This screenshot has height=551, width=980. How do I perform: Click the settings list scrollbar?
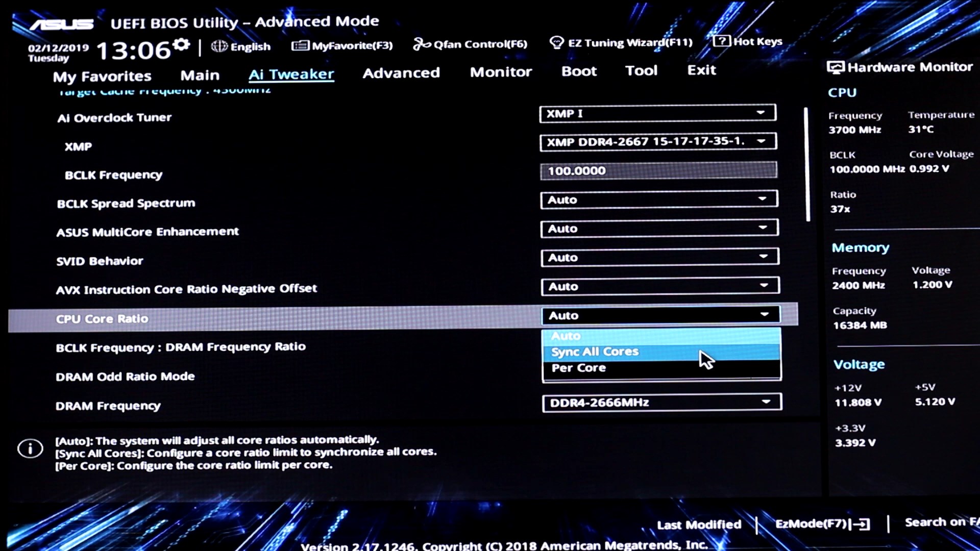(807, 164)
